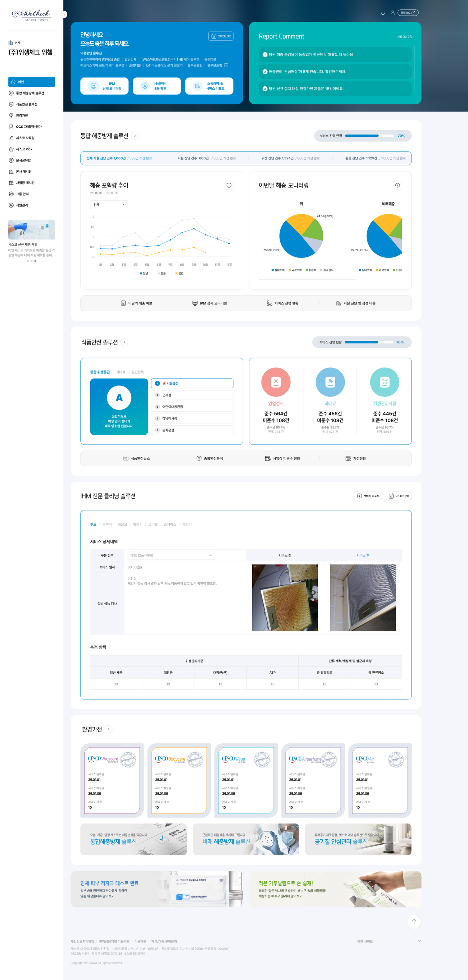
Task: Open the CESCO Viruscare product card
Action: pos(112,780)
